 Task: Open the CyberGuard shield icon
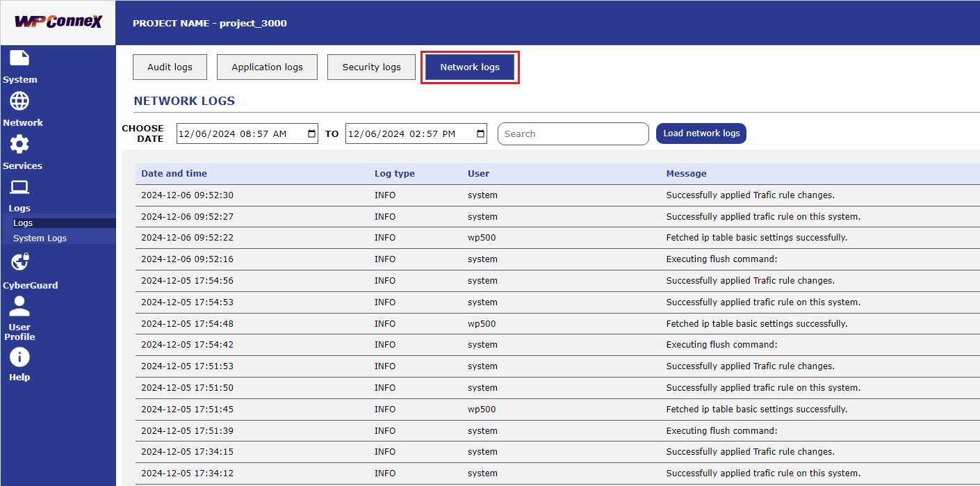tap(20, 262)
